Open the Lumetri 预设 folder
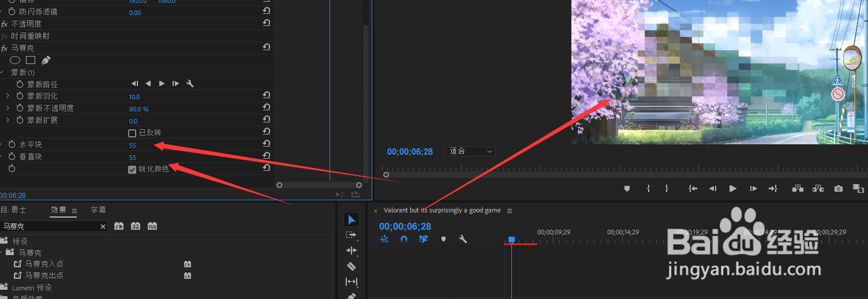 [x=32, y=287]
